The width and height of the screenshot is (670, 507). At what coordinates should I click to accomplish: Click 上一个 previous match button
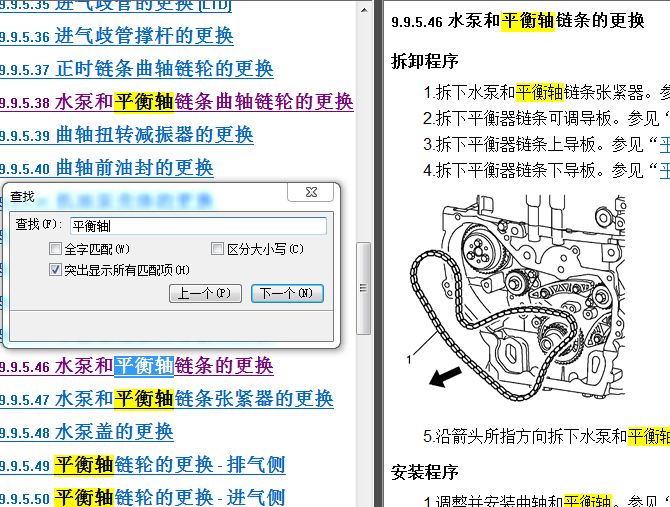pos(206,293)
